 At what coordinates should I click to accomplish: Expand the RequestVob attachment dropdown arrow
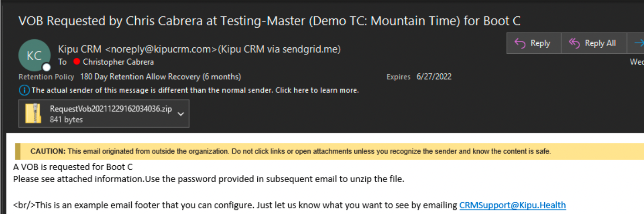tap(180, 114)
